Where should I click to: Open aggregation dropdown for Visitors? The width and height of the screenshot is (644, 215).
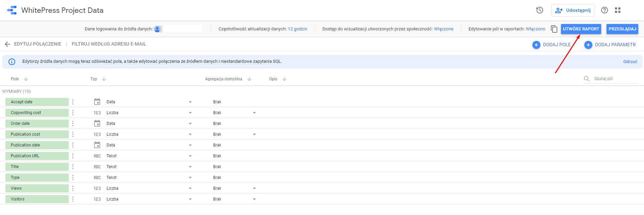254,199
